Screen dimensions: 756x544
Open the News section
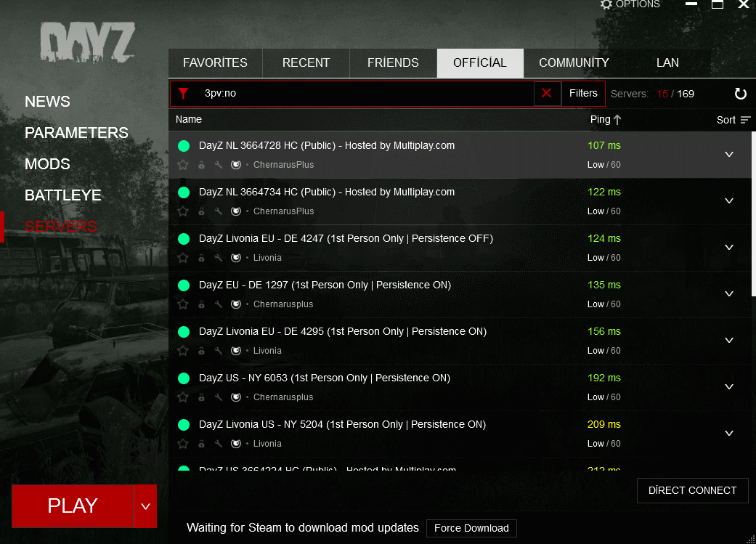coord(47,102)
